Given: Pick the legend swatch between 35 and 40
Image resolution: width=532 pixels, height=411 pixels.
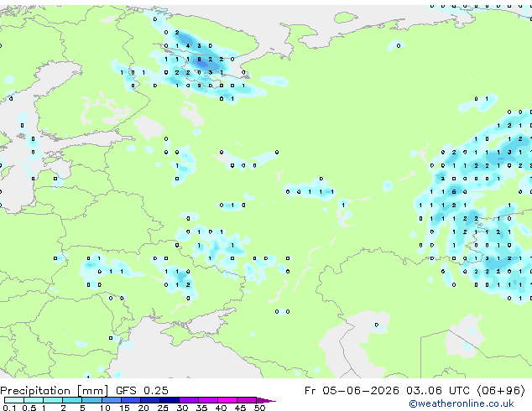Looking at the screenshot, I should pyautogui.click(x=207, y=400).
